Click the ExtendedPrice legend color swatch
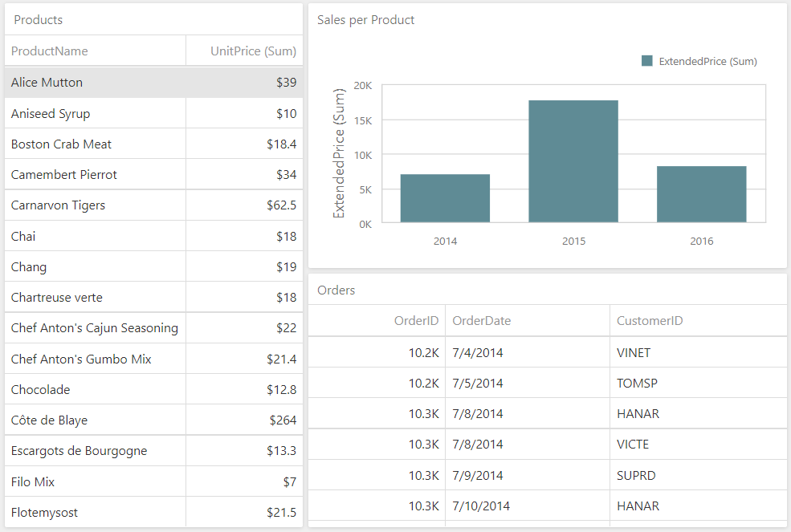Viewport: 791px width, 532px height. pos(647,61)
